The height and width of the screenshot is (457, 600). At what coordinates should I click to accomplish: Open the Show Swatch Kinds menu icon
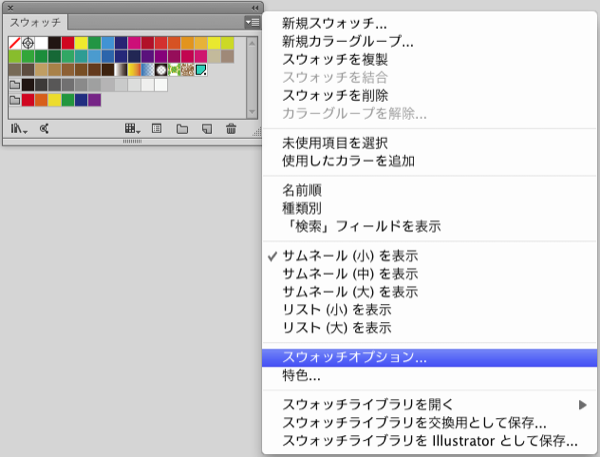pos(131,128)
